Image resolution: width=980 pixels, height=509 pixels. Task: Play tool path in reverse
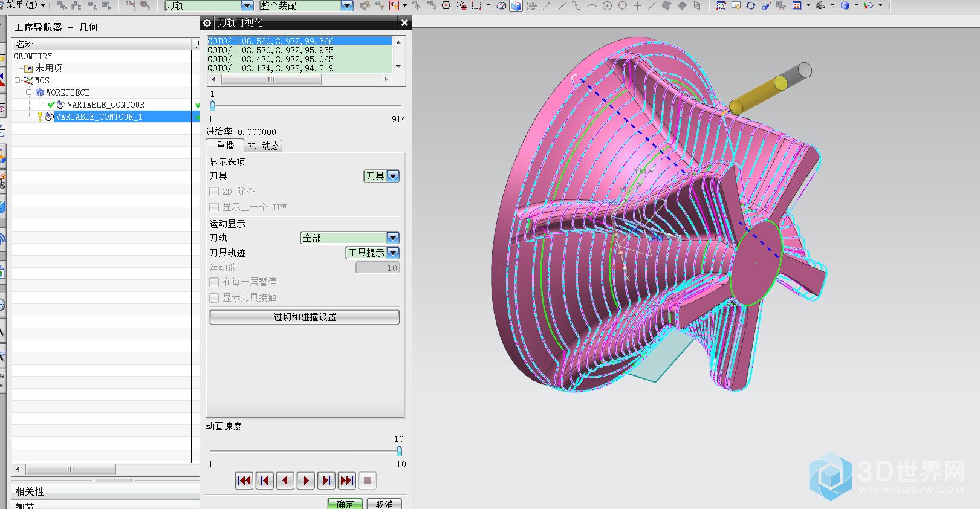[285, 481]
